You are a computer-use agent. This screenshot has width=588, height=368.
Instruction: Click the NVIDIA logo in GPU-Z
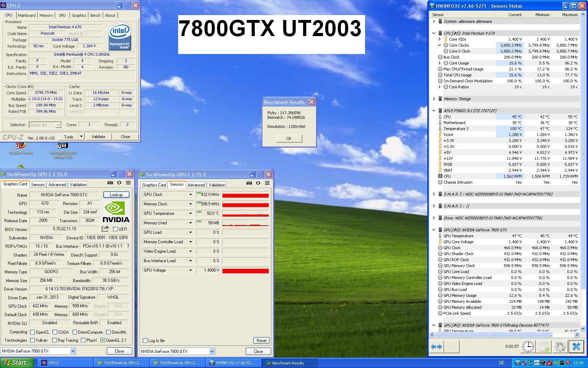116,212
